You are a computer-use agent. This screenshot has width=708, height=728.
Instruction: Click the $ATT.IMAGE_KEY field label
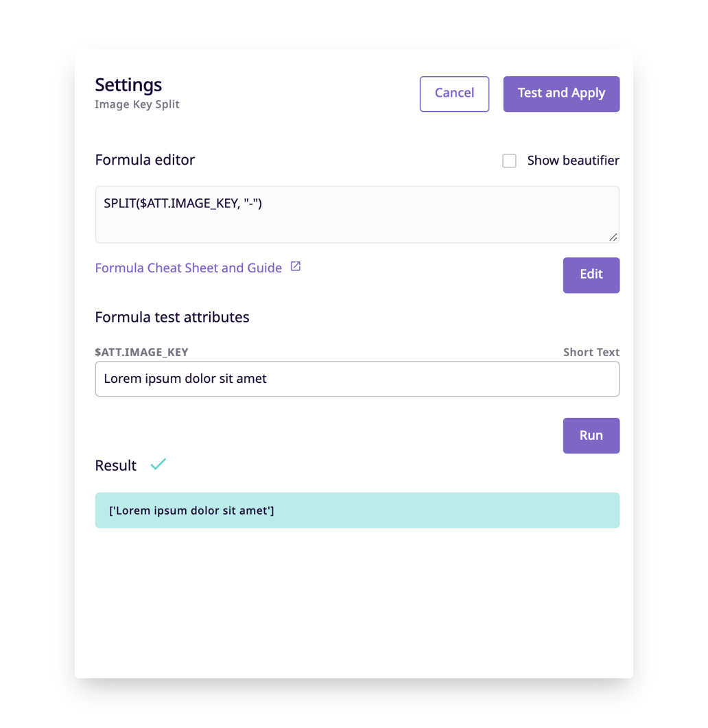click(x=141, y=352)
